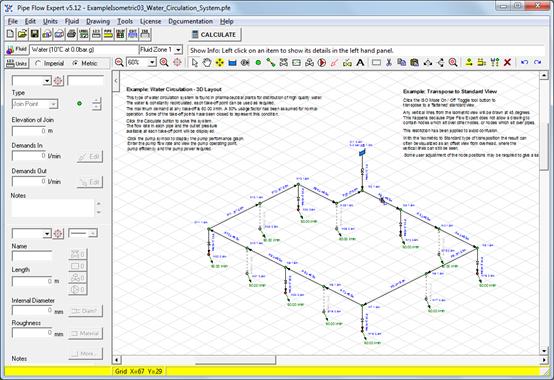This screenshot has height=380, width=554.
Task: Click the Material button
Action: coord(85,333)
